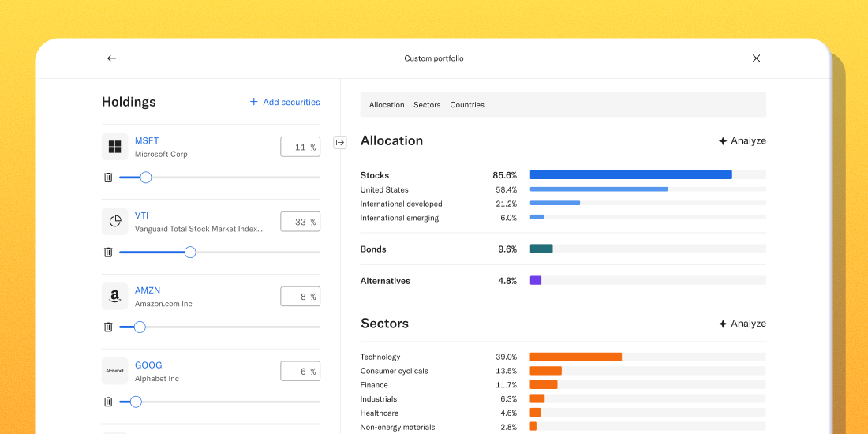Screen dimensions: 868x434
Task: Click the VTI pie chart icon
Action: [114, 222]
